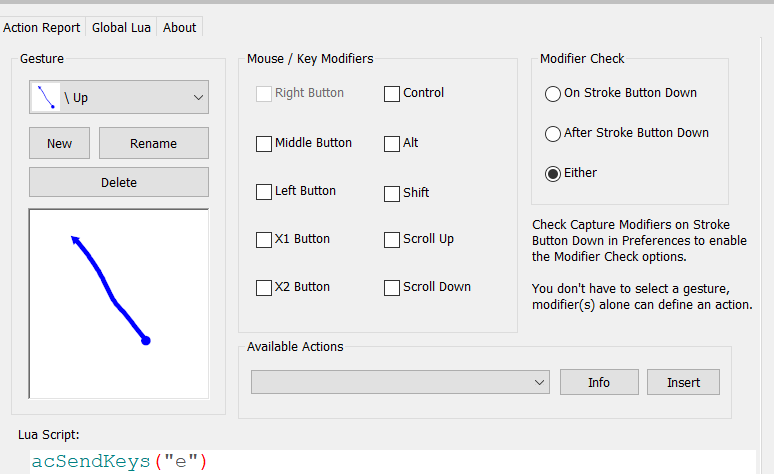Viewport: 774px width, 474px height.
Task: Open the Available Actions combo box
Action: point(400,382)
